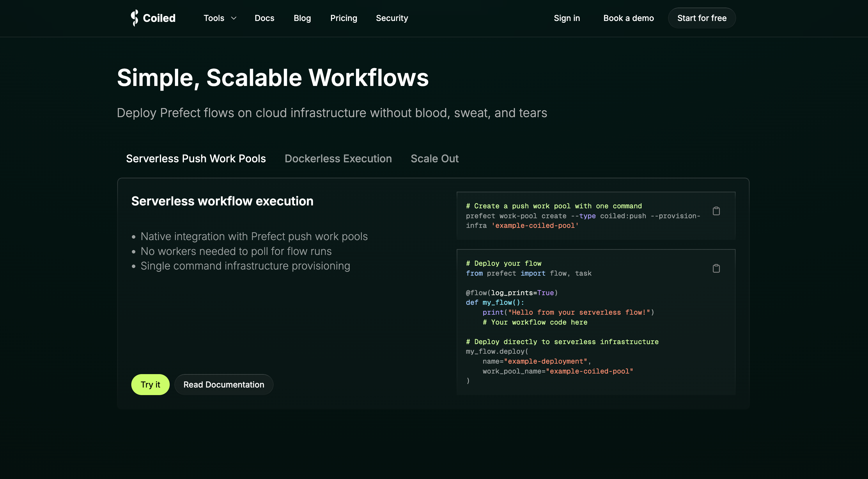The height and width of the screenshot is (479, 868).
Task: Expand the Tools dropdown chevron
Action: coord(233,18)
